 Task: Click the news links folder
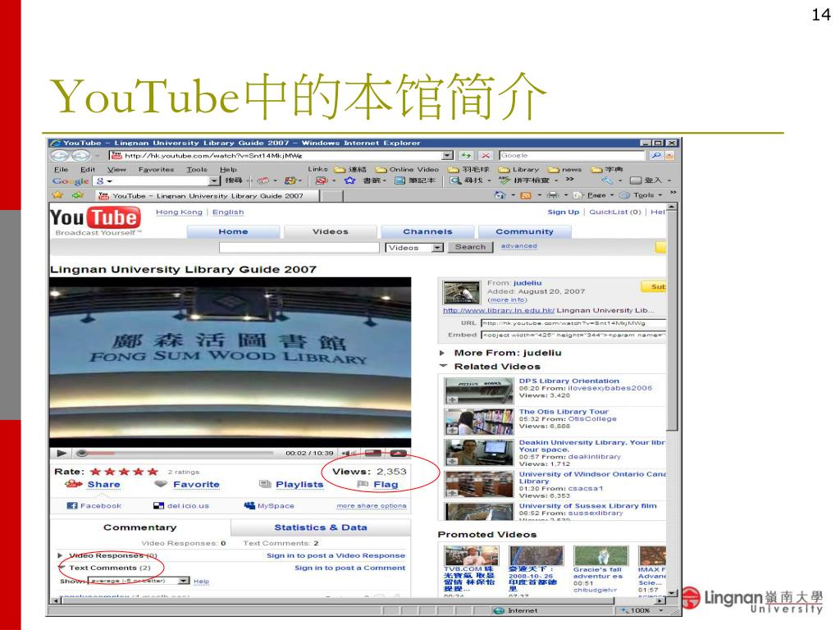565,169
